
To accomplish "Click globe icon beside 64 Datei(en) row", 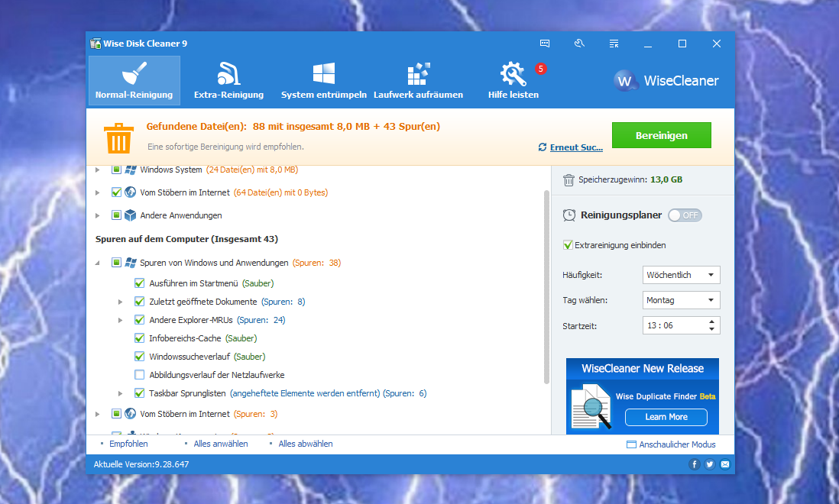I will pyautogui.click(x=131, y=192).
